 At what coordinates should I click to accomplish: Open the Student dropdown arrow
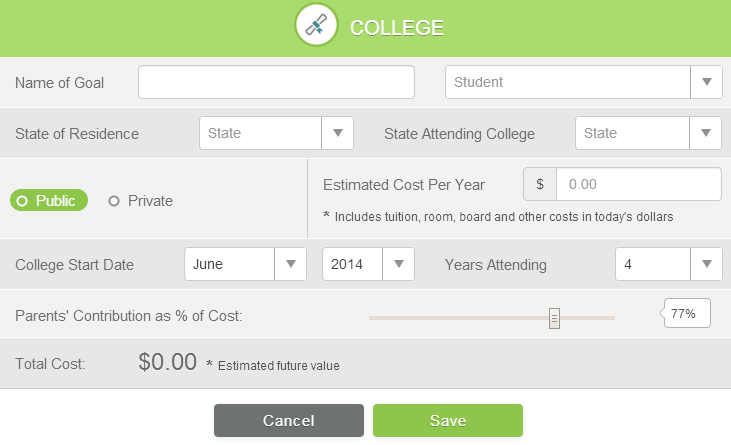[706, 82]
